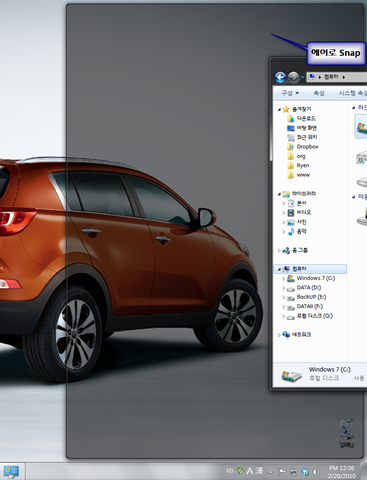The width and height of the screenshot is (367, 480).
Task: Open the 구성 dropdown in toolbar
Action: pos(290,93)
